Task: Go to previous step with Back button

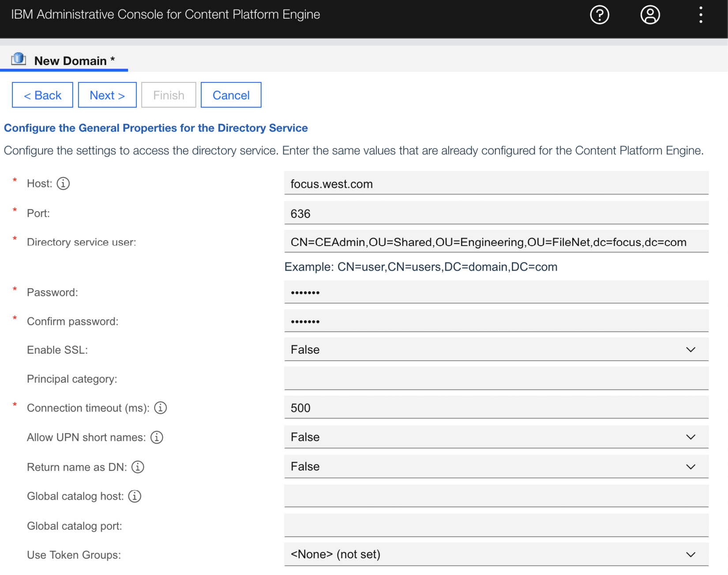Action: coord(42,95)
